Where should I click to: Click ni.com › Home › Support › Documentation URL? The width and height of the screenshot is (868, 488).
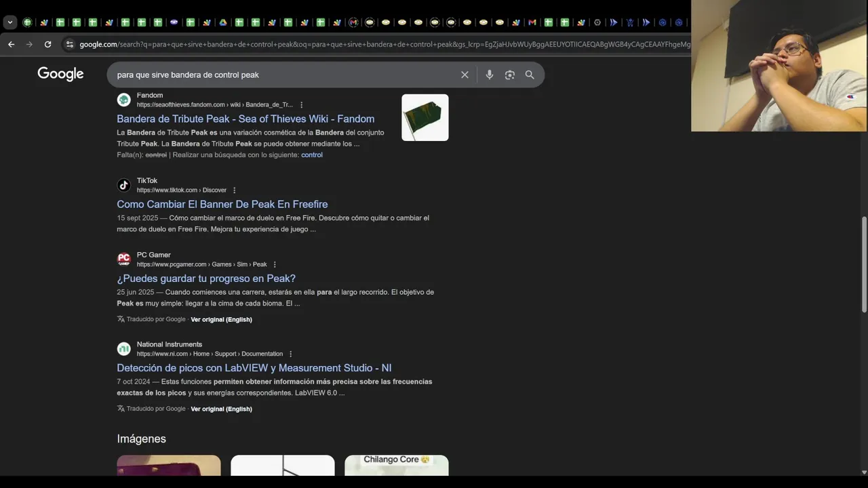[x=210, y=354]
